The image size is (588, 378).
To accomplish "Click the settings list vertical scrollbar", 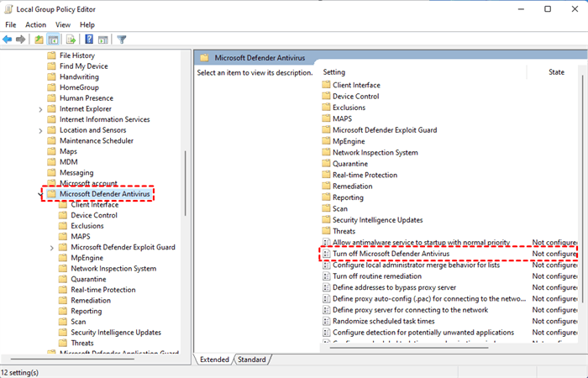I will pos(582,188).
